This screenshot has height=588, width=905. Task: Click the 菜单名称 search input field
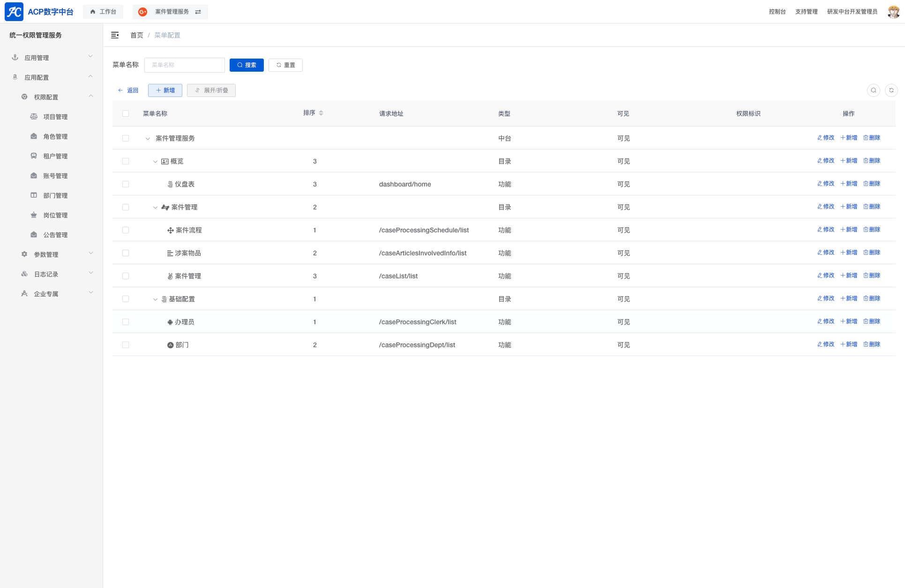(185, 65)
